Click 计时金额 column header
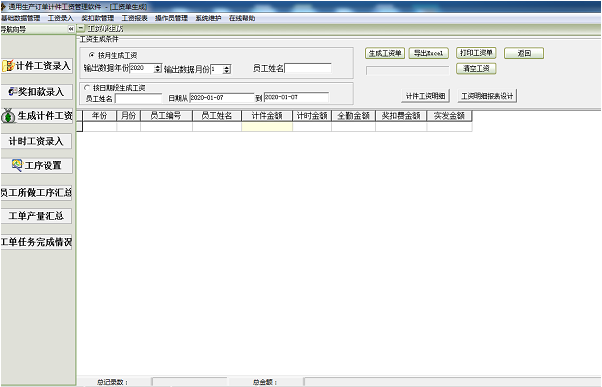 pyautogui.click(x=312, y=116)
